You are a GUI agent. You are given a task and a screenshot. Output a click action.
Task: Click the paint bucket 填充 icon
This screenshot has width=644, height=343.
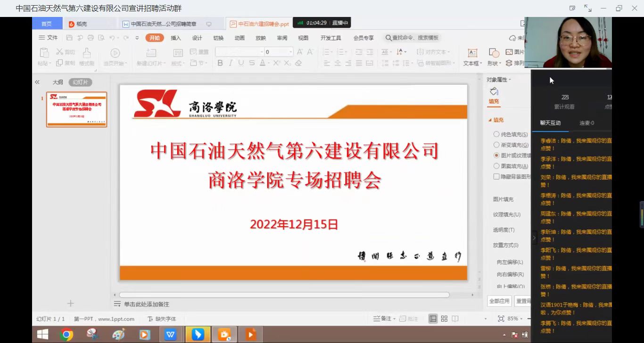494,91
